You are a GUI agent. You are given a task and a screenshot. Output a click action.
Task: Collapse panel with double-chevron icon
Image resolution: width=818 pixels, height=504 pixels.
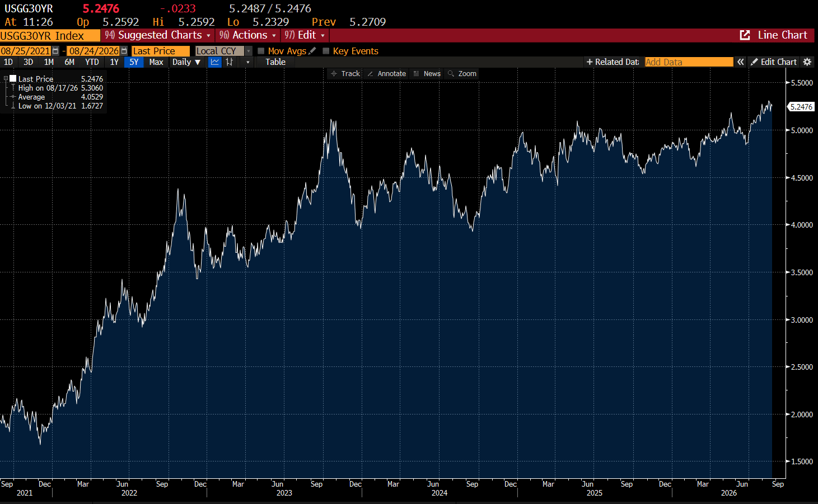coord(740,62)
